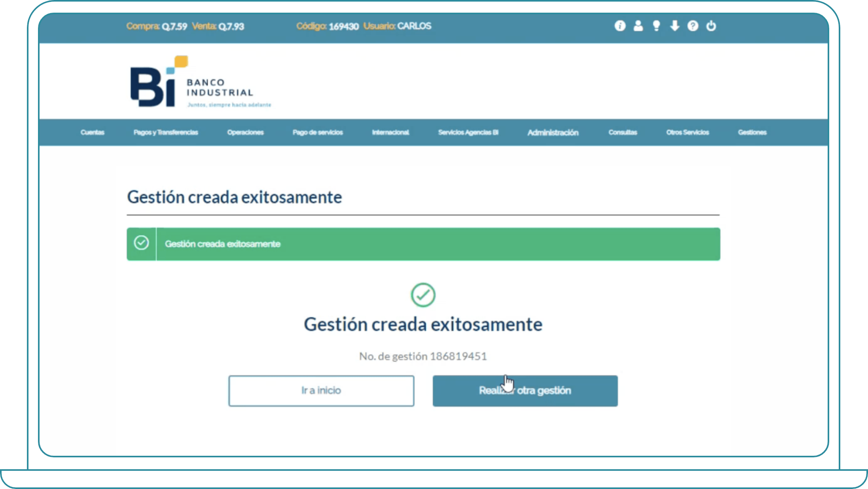Viewport: 868px width, 489px height.
Task: Open the Administración menu
Action: (x=553, y=133)
